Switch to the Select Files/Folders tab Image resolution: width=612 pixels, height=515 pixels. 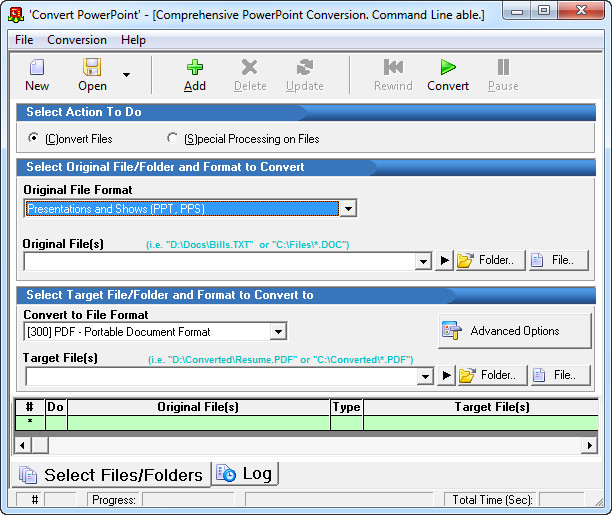(111, 475)
